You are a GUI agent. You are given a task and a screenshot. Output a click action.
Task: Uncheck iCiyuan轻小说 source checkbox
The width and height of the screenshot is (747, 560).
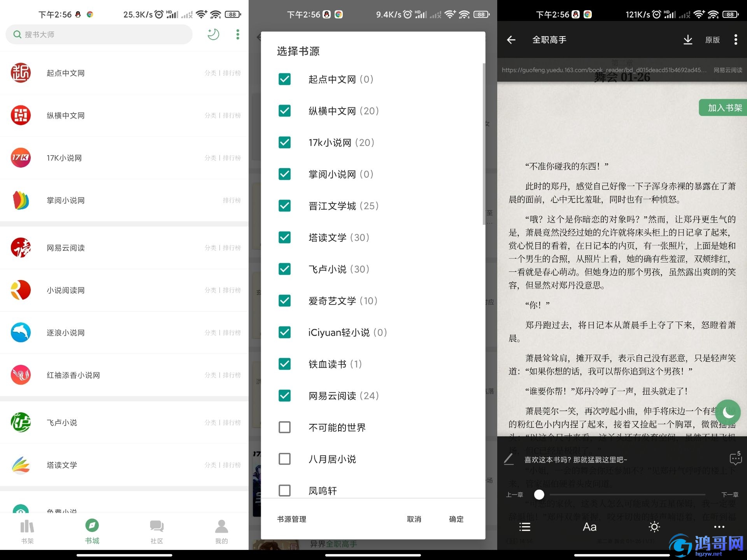click(284, 332)
